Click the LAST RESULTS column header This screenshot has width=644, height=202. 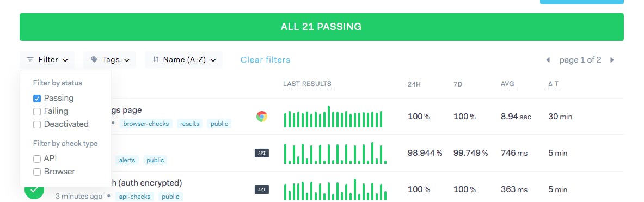coord(307,84)
